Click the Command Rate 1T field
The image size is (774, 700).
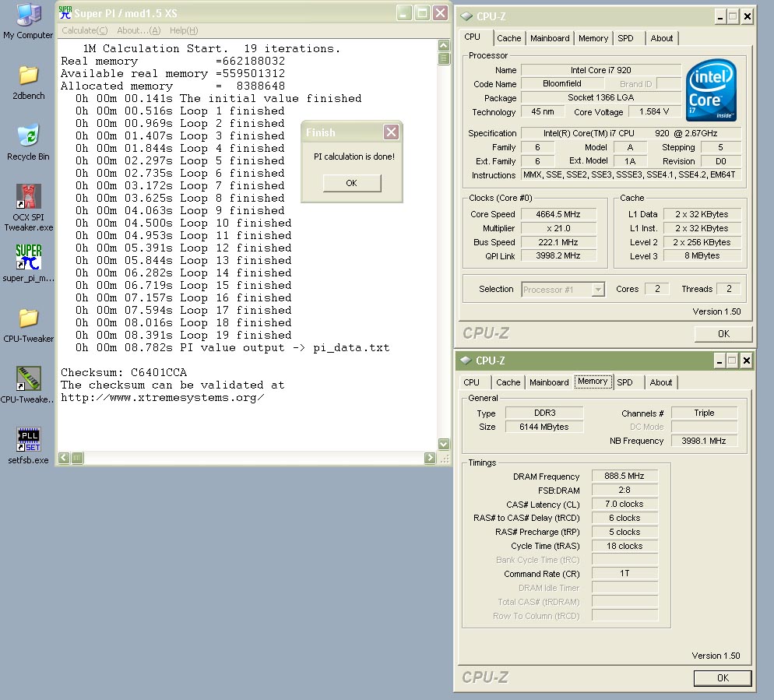[624, 573]
